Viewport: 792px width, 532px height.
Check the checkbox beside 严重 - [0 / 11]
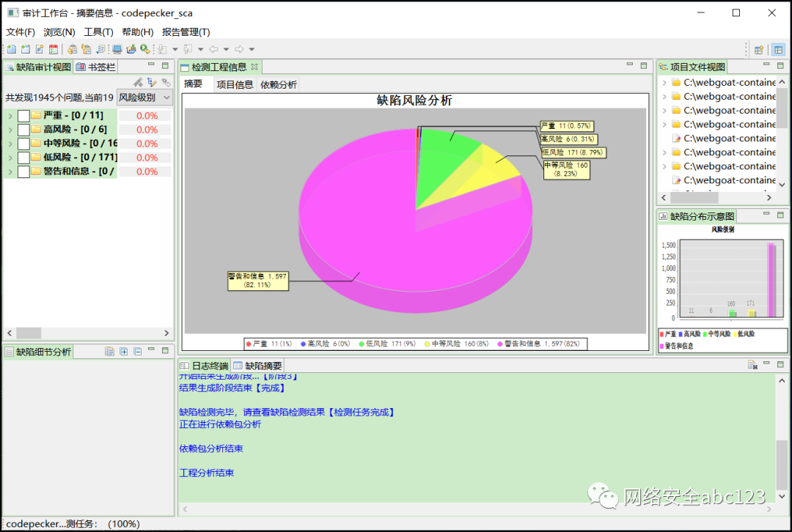(23, 116)
